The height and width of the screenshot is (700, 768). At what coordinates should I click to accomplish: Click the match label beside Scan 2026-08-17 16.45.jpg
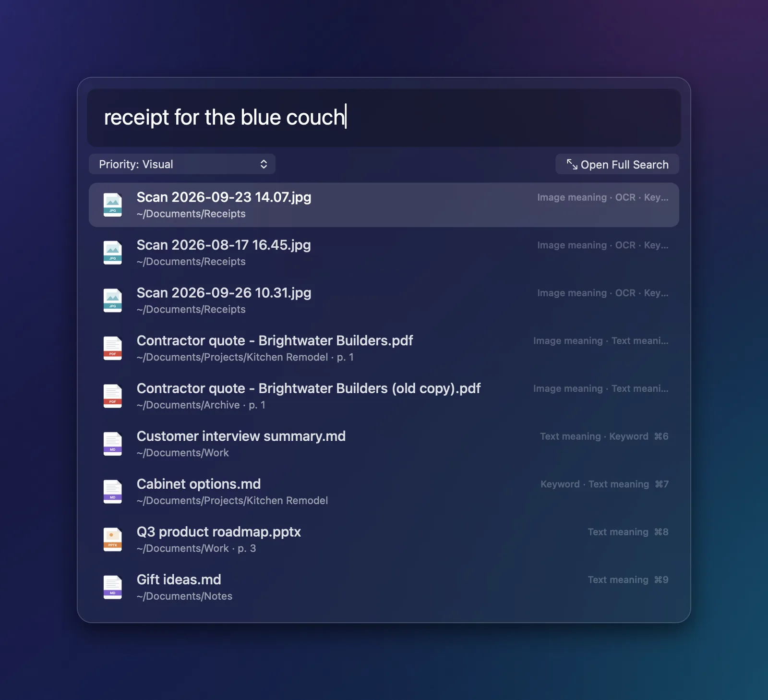[x=603, y=245]
